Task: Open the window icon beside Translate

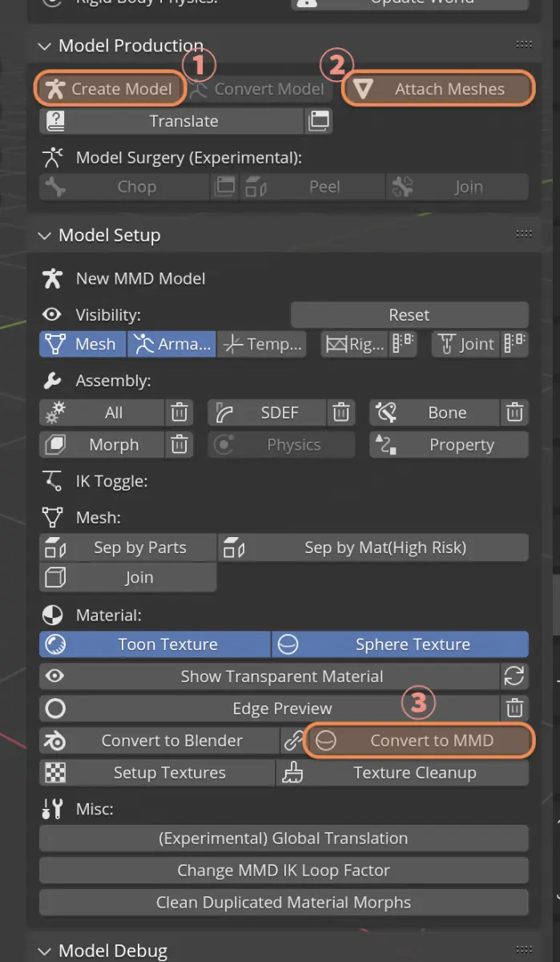Action: click(319, 121)
